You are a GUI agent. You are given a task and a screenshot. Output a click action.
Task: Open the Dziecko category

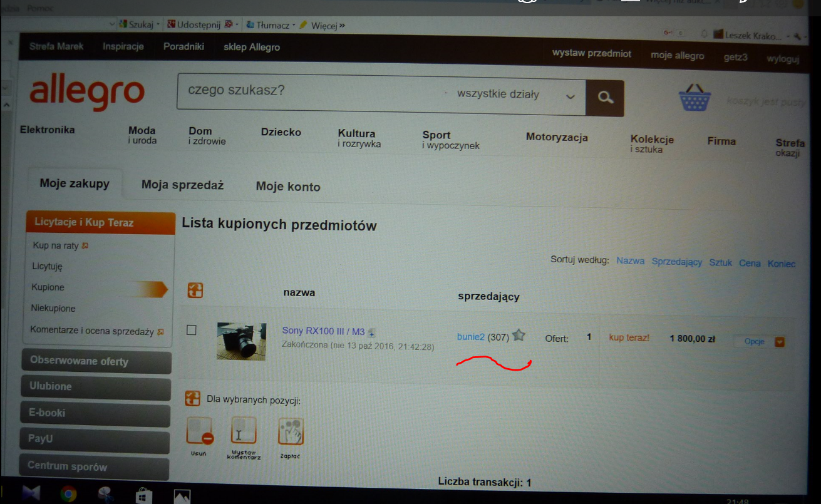(x=281, y=132)
